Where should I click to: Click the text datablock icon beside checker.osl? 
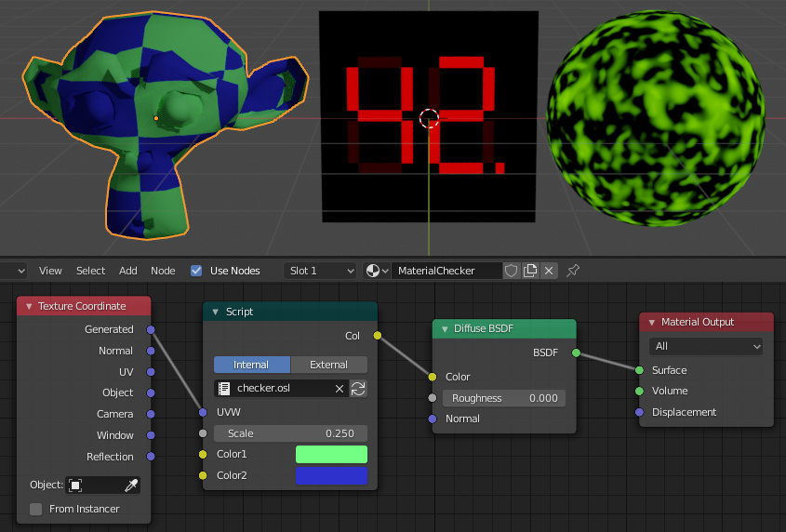[224, 389]
